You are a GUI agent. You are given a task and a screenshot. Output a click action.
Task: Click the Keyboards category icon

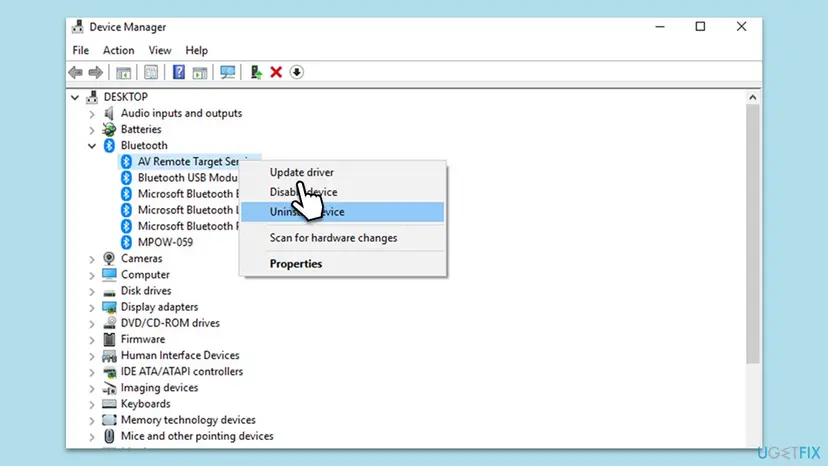tap(109, 404)
